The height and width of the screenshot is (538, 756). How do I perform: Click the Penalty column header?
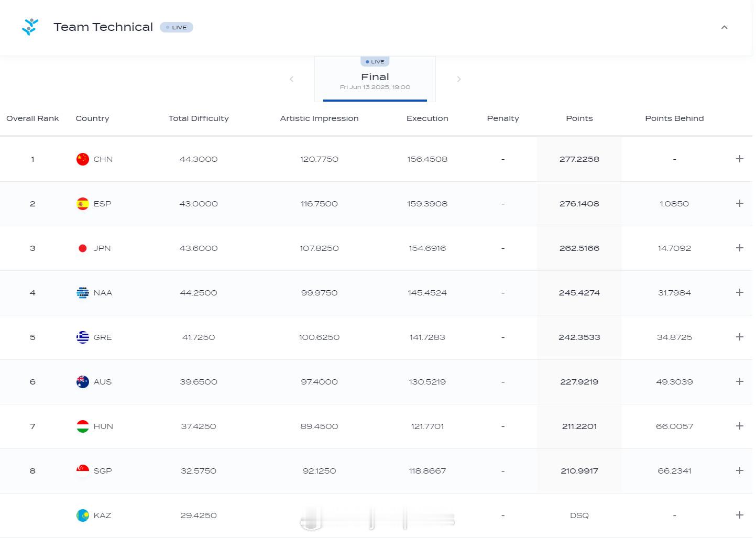503,118
